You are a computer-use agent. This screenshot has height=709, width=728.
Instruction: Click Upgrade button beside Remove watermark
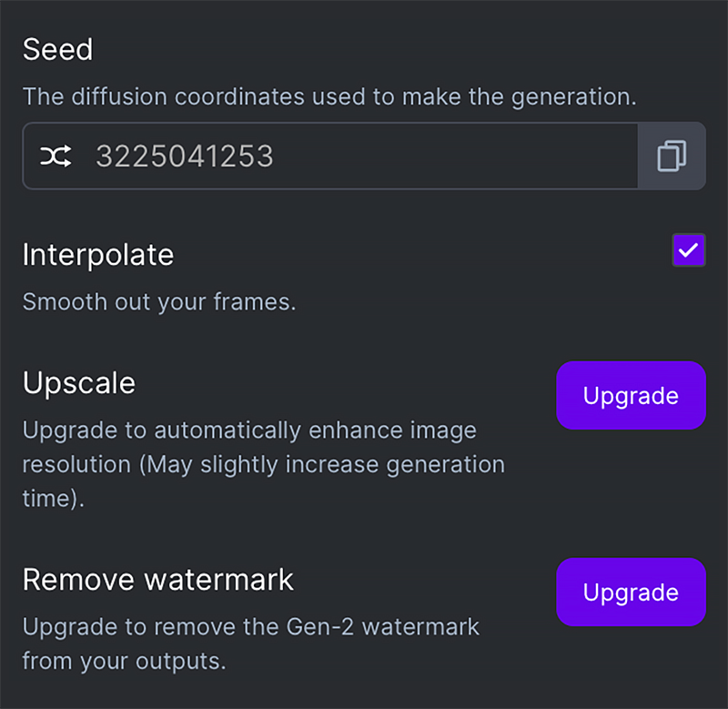click(631, 593)
